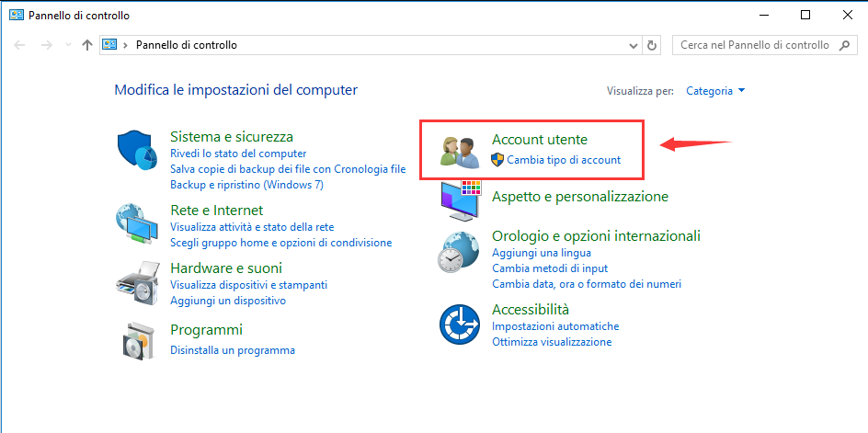Viewport: 868px width, 433px height.
Task: Open Cambia tipo di account
Action: (564, 160)
